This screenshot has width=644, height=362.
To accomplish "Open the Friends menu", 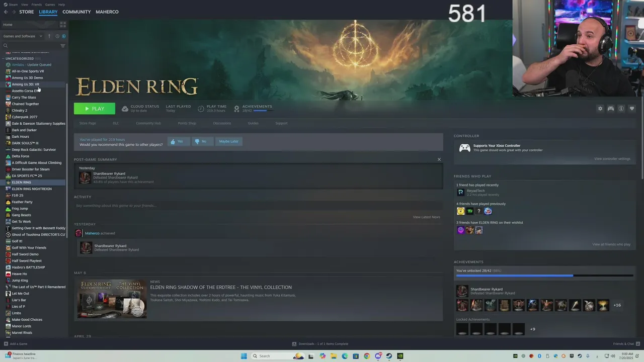I will pyautogui.click(x=37, y=5).
